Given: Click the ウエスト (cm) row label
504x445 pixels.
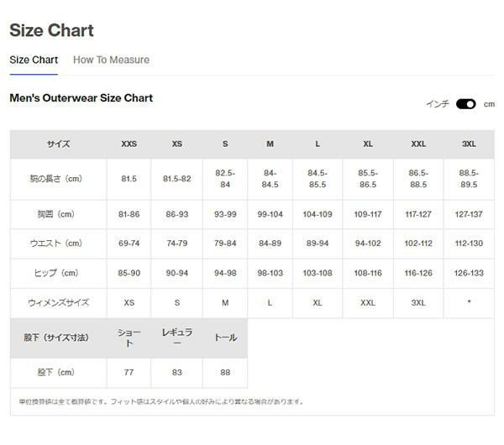Looking at the screenshot, I should tap(59, 243).
